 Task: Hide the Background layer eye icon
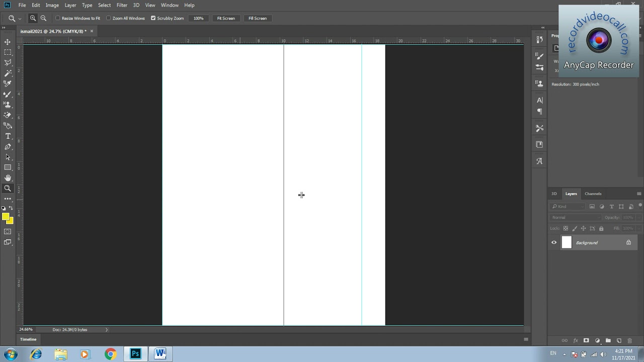(x=554, y=242)
